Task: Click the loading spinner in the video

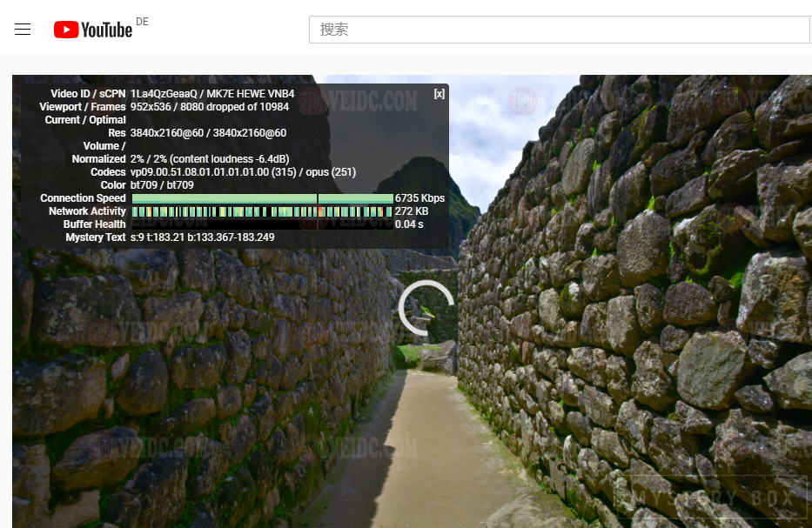Action: coord(426,307)
